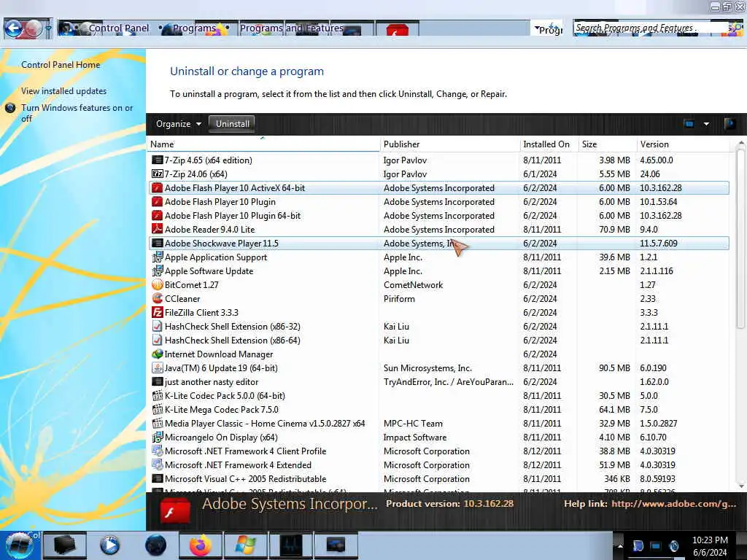Open View installed updates link
The width and height of the screenshot is (747, 560).
pyautogui.click(x=64, y=91)
